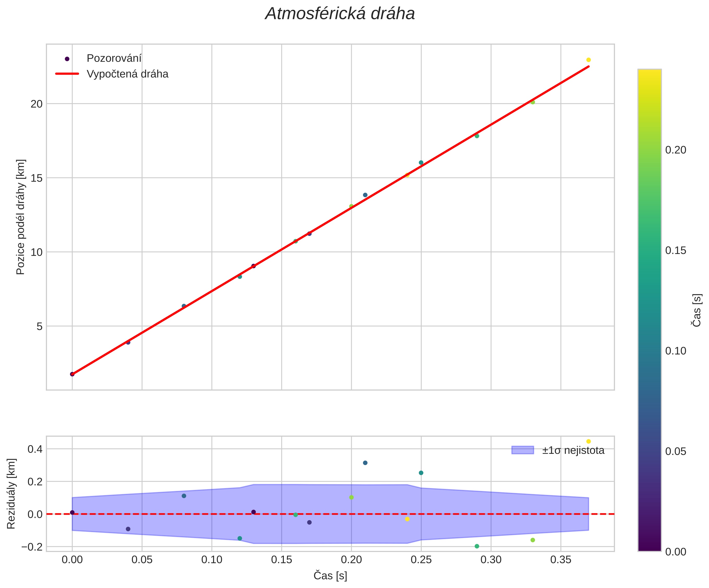Click the Atmosférická dráha chart title
Screen dimensions: 709x588
(x=340, y=14)
